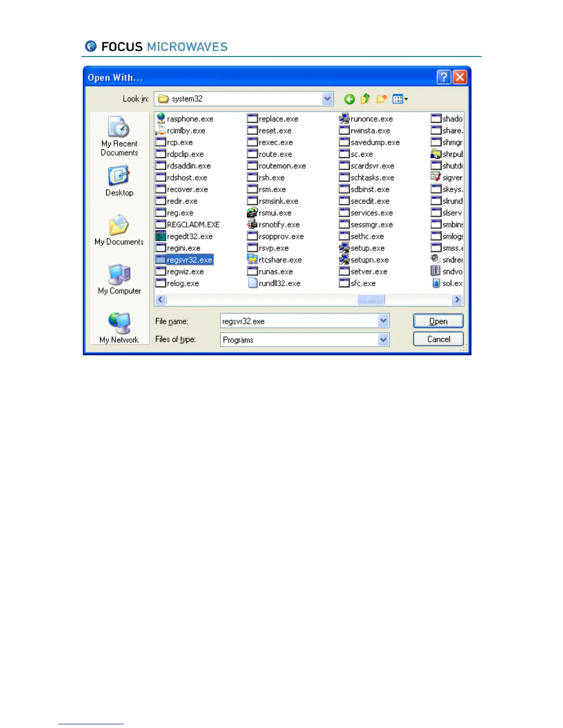Click the Open button
The width and height of the screenshot is (563, 728).
438,321
